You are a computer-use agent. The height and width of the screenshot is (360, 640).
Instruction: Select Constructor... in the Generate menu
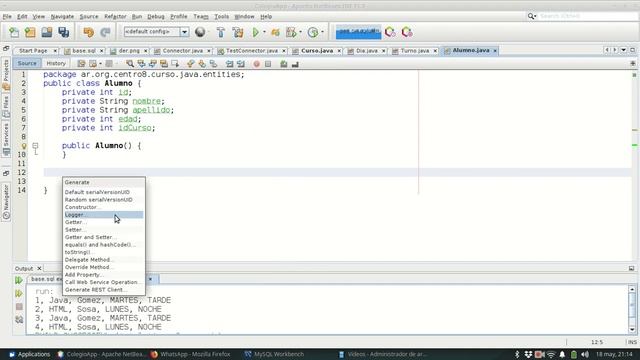(x=104, y=207)
